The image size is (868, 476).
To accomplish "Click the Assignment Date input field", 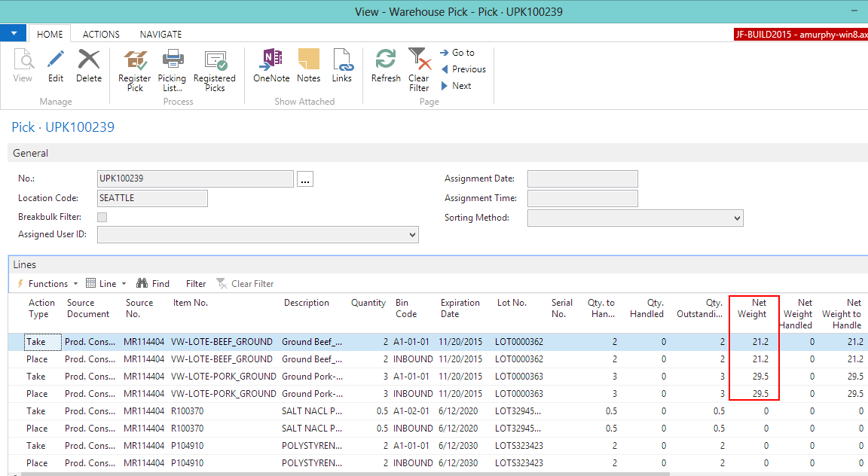I will tap(582, 179).
